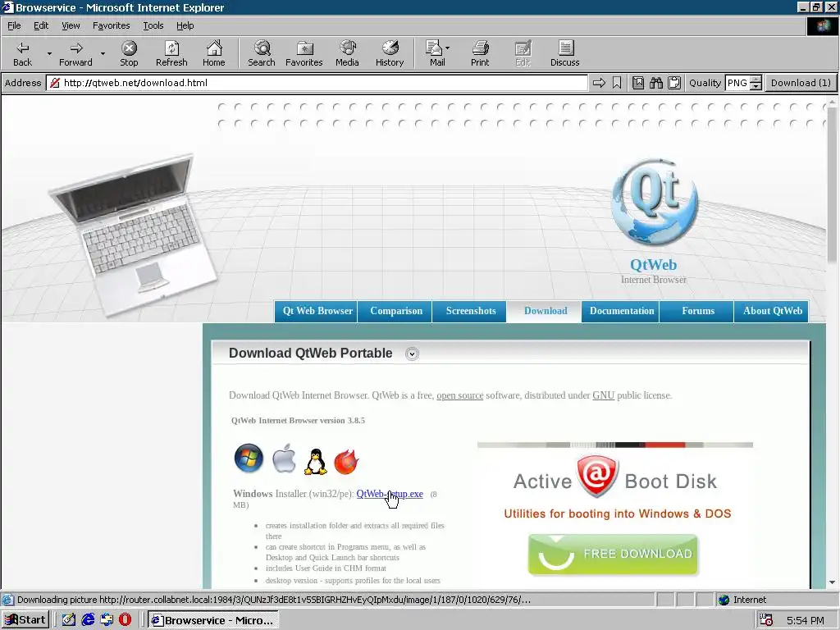
Task: Click the Forward toolbar button
Action: tap(75, 53)
